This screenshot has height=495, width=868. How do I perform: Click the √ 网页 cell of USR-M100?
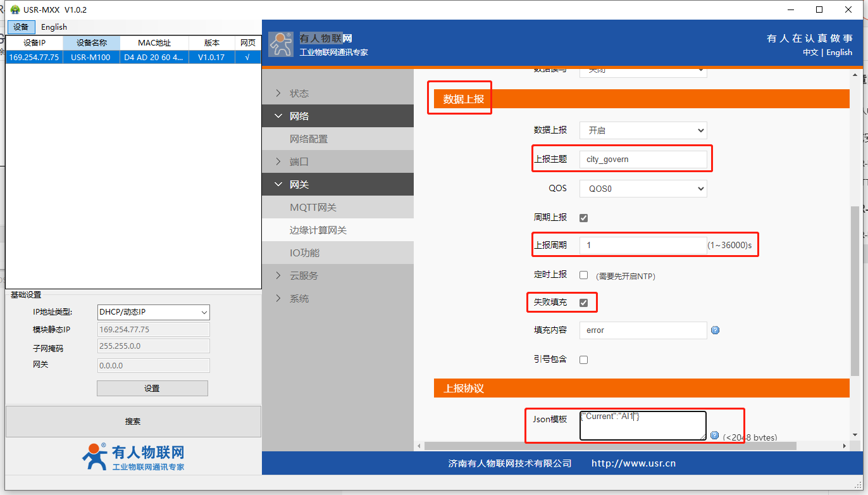(247, 57)
